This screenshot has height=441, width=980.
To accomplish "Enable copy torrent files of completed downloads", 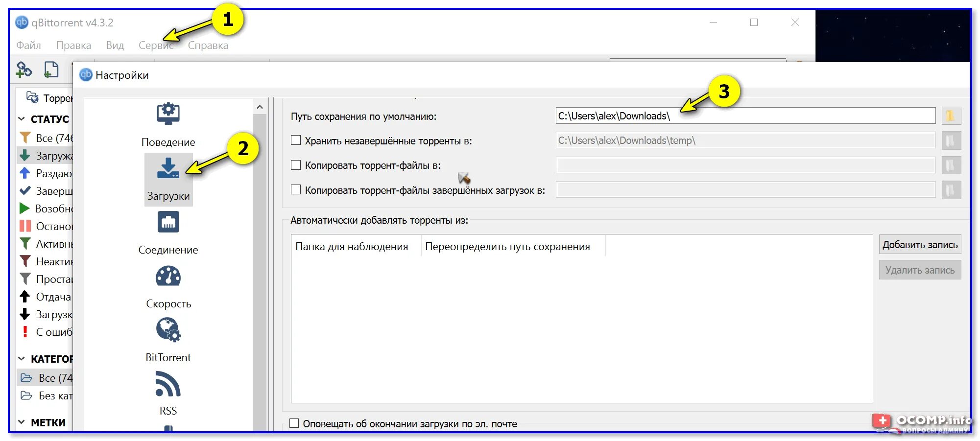I will click(x=296, y=189).
